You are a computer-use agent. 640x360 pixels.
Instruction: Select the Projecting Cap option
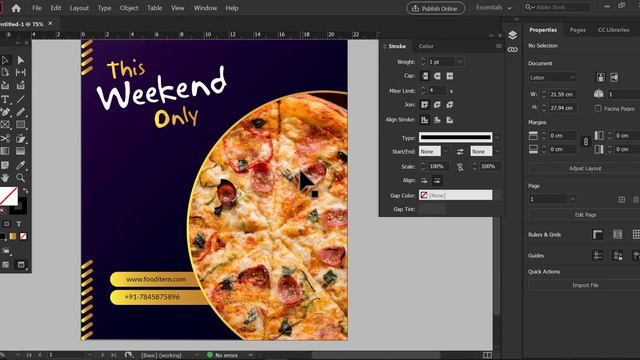(449, 76)
